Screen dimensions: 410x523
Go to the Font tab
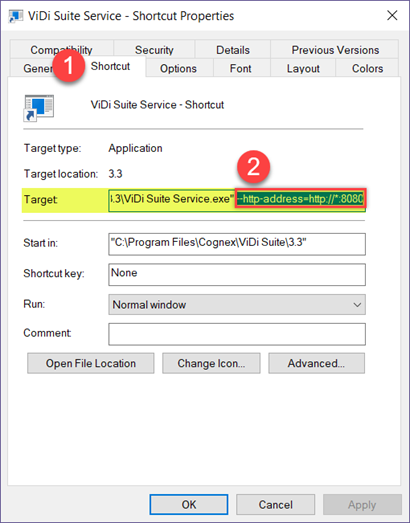(241, 68)
